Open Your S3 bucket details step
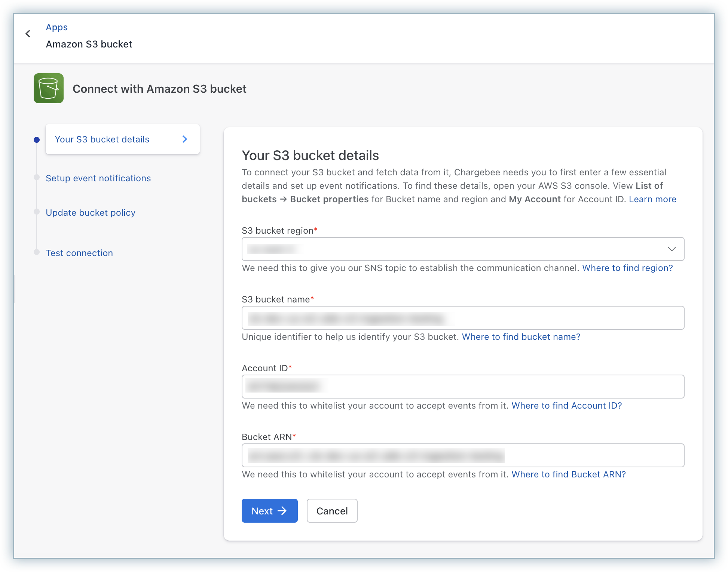728x572 pixels. [x=102, y=139]
